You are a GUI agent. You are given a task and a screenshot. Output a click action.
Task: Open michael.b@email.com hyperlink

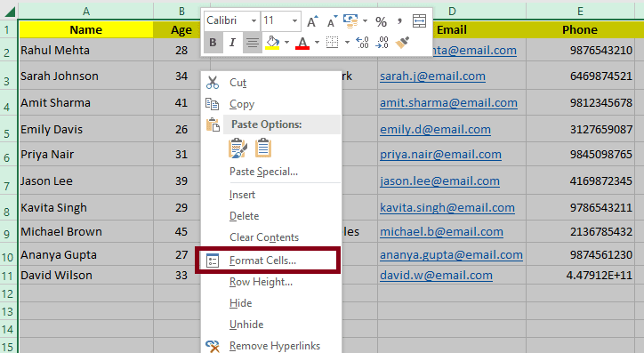[x=441, y=232]
